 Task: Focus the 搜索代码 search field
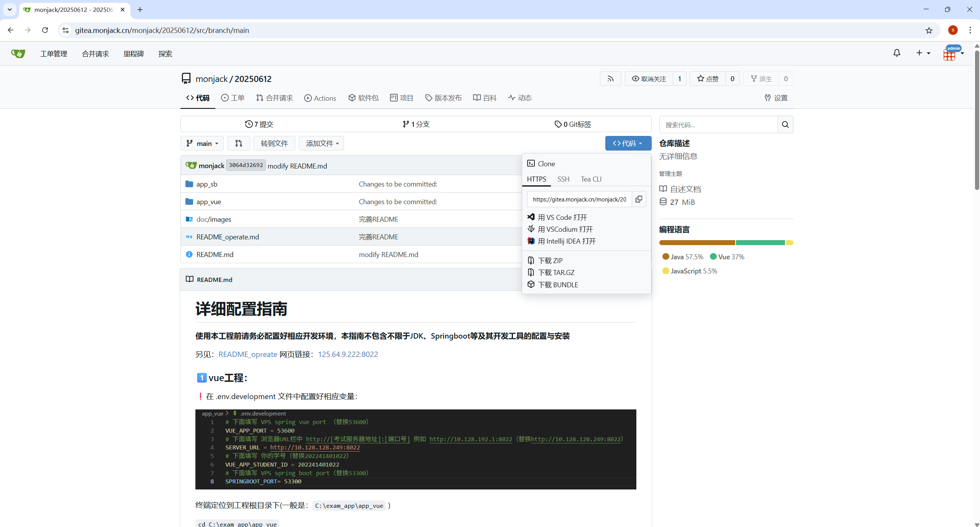(x=718, y=124)
